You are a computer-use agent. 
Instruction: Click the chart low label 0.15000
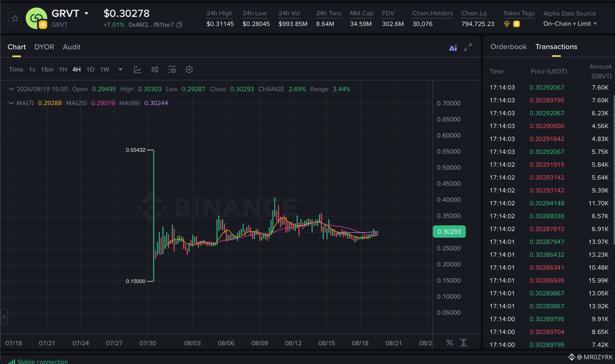[136, 281]
